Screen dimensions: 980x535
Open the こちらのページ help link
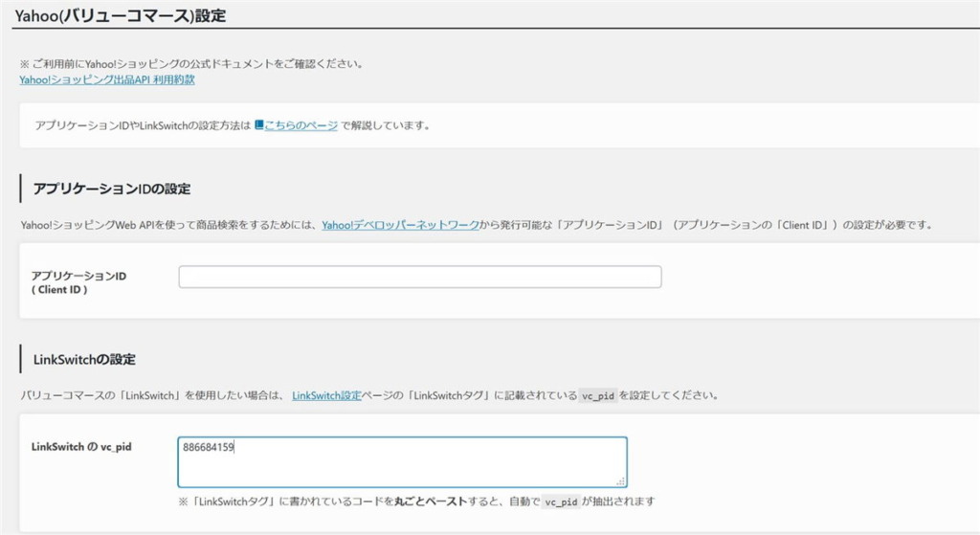[301, 125]
